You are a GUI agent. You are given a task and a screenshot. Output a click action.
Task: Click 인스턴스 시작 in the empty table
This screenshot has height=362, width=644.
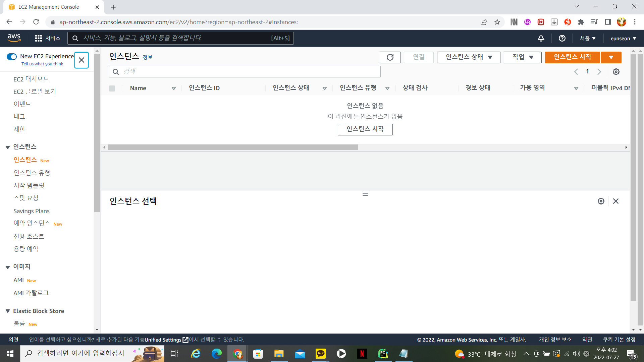click(x=365, y=129)
